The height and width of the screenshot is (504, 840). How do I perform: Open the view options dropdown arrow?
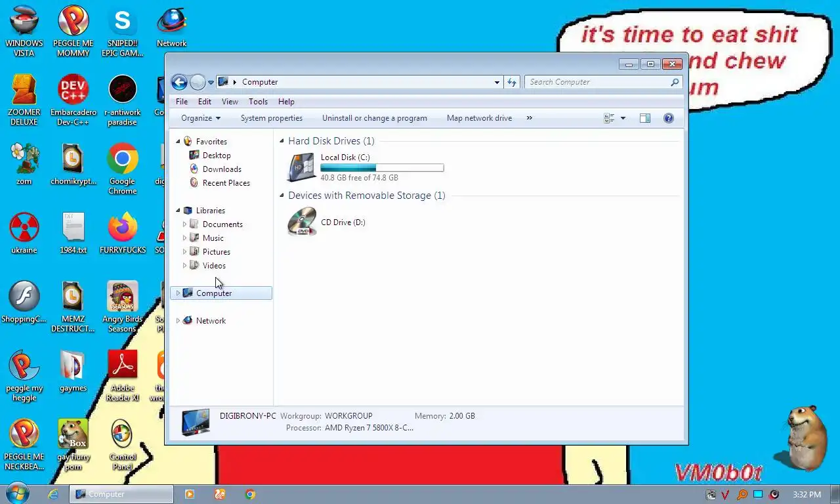pos(623,118)
